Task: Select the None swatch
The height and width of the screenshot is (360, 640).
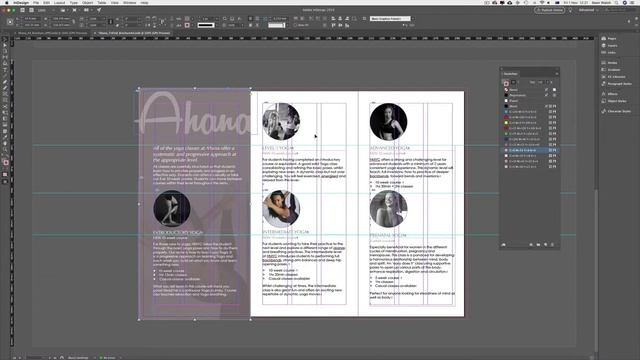Action: click(530, 90)
